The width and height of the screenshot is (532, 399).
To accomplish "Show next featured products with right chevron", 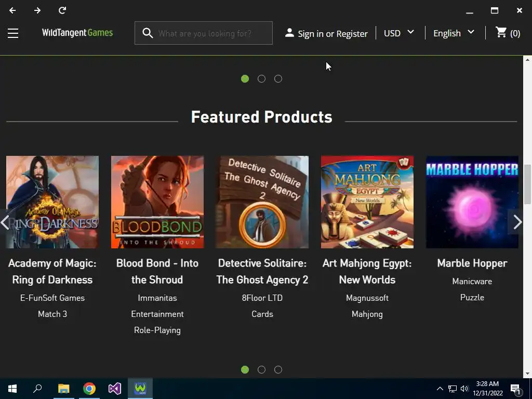I will pos(517,222).
